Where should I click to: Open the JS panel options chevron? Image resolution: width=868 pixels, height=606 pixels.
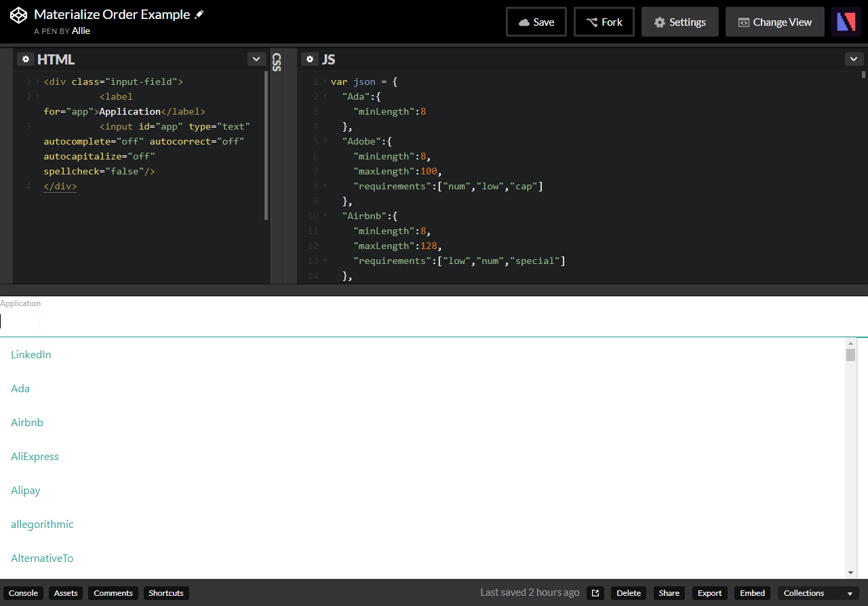pos(854,59)
